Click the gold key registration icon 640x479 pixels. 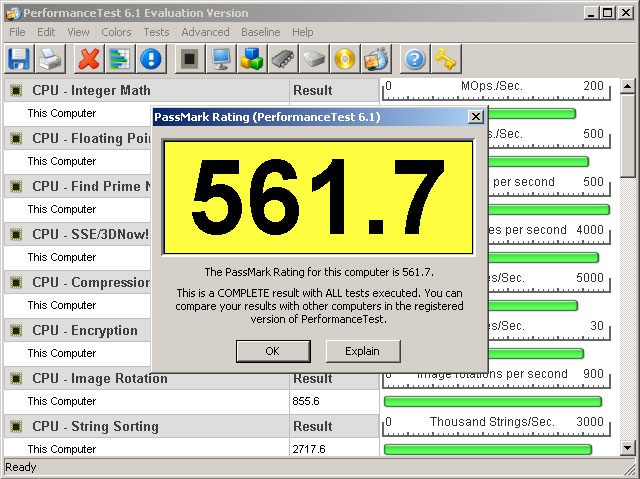[x=446, y=59]
